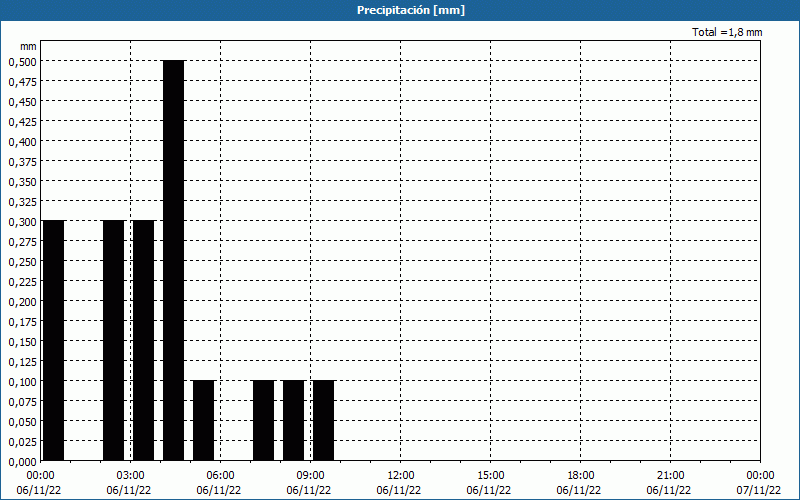The image size is (800, 500).
Task: Pick the 0,075 axis label
Action: click(x=22, y=402)
